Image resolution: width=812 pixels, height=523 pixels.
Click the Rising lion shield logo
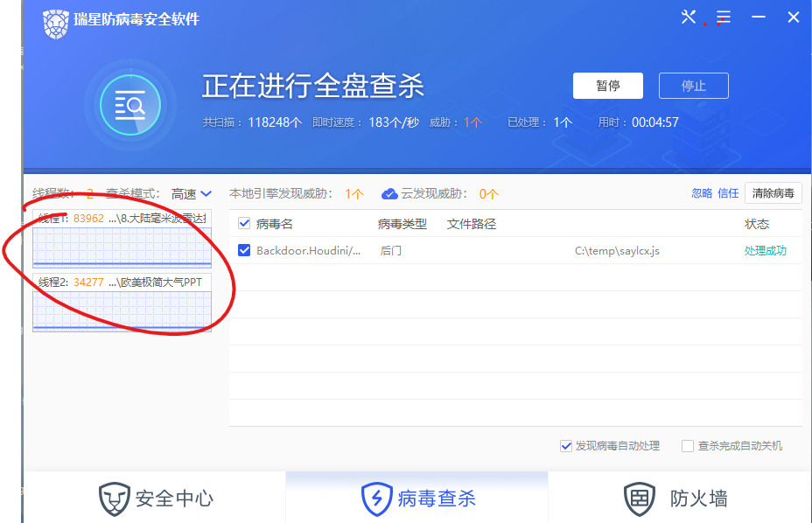[56, 24]
